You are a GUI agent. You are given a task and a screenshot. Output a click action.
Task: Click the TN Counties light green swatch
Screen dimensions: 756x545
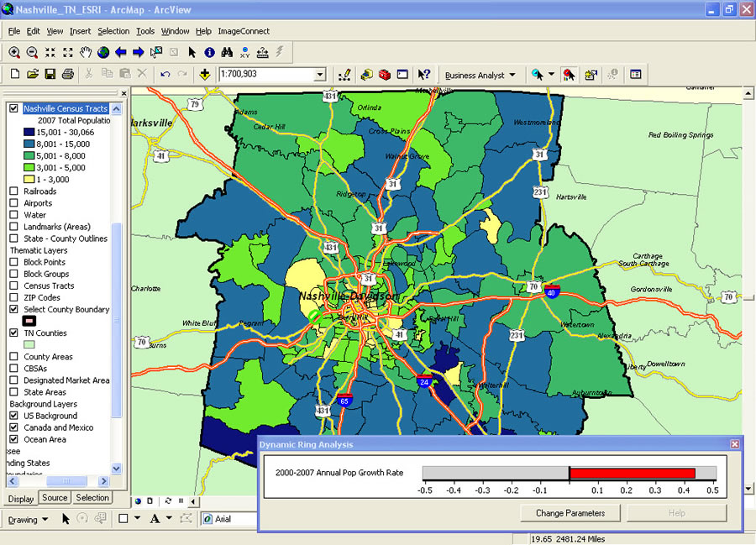click(29, 344)
